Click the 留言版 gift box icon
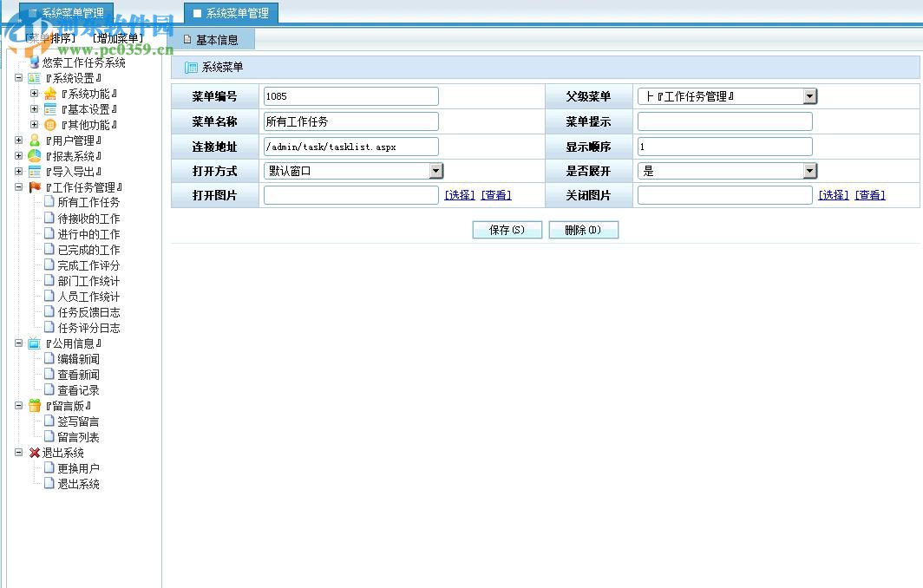923x588 pixels. click(35, 405)
